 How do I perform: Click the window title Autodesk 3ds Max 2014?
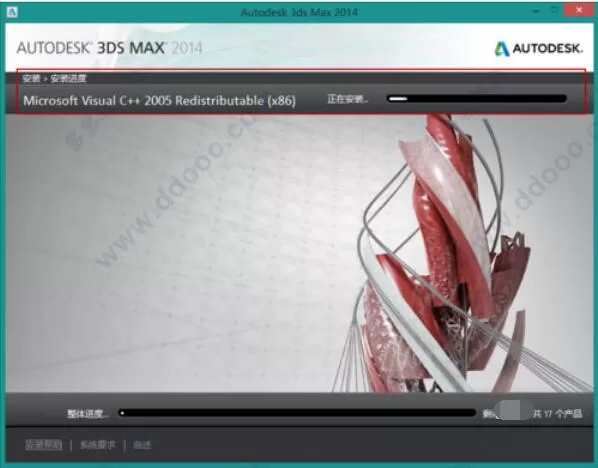299,12
